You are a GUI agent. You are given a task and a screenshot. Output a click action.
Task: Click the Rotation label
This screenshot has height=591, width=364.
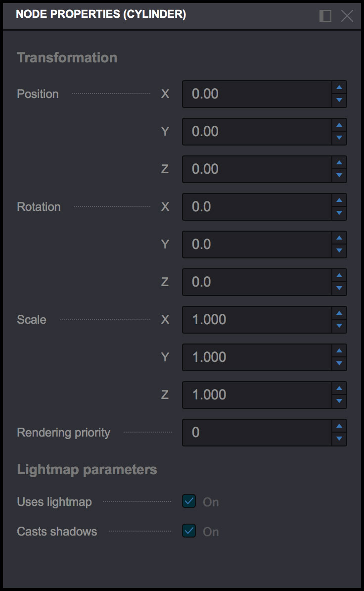pyautogui.click(x=38, y=206)
